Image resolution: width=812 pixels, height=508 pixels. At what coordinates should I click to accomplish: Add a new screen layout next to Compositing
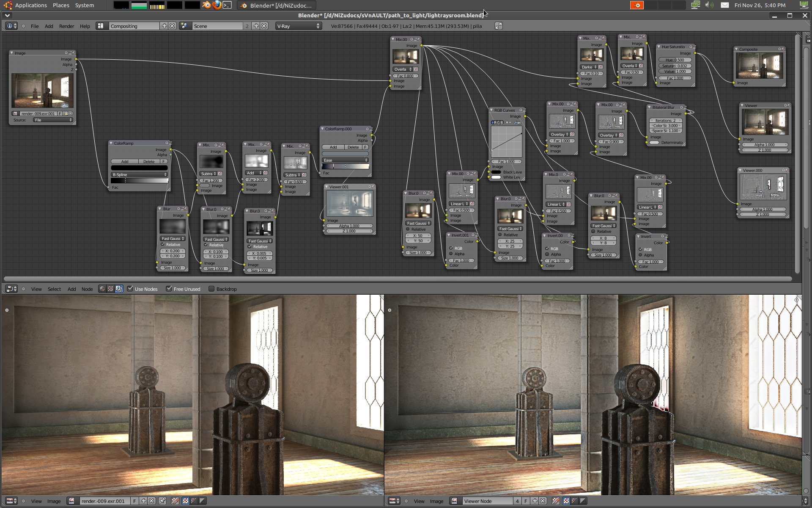click(165, 26)
